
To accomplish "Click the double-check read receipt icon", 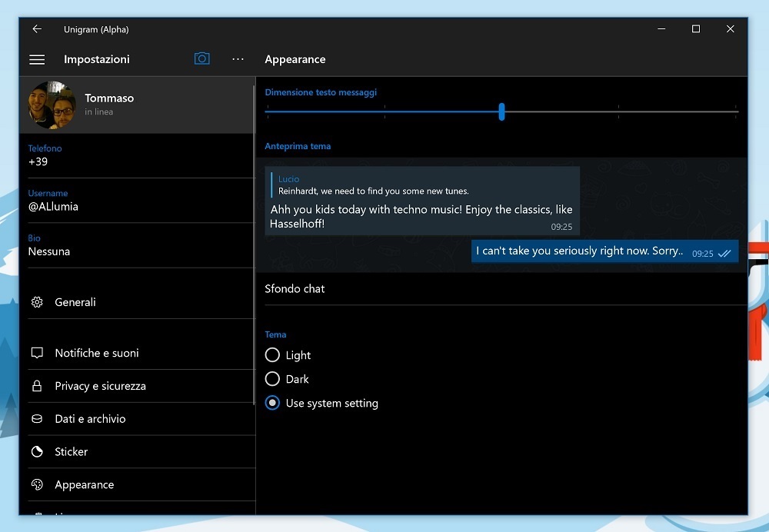I will (x=724, y=254).
